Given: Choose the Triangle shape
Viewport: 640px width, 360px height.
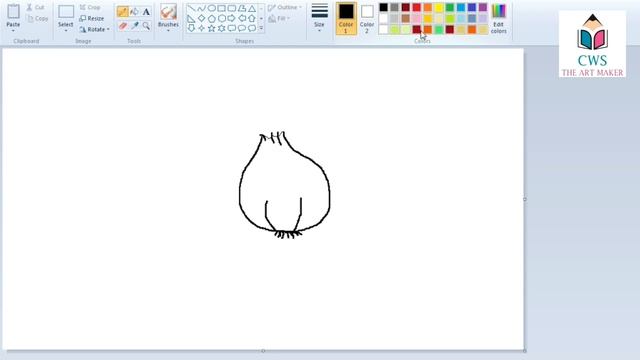Looking at the screenshot, I should click(252, 8).
